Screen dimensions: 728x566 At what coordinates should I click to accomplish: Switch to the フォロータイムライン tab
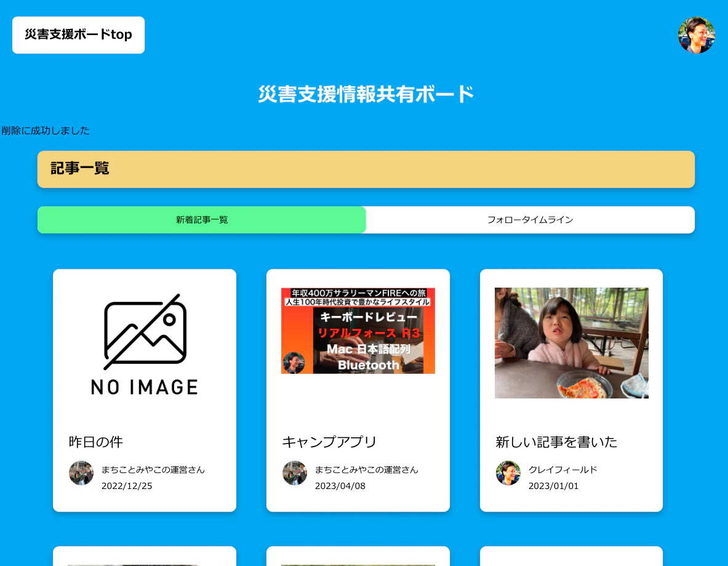coord(530,220)
